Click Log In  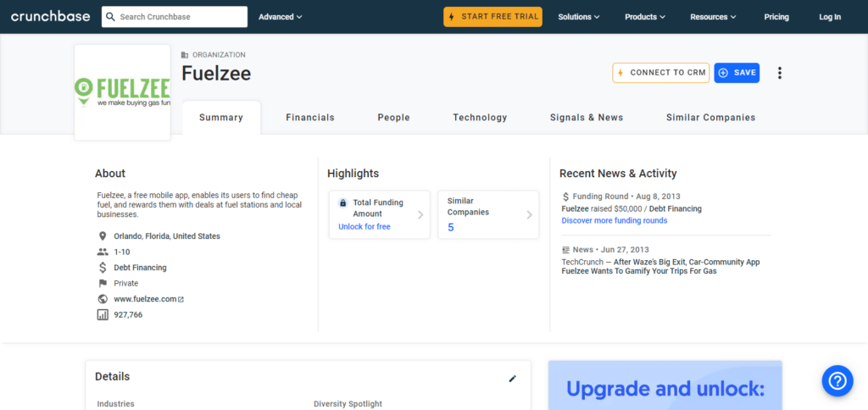pos(830,17)
